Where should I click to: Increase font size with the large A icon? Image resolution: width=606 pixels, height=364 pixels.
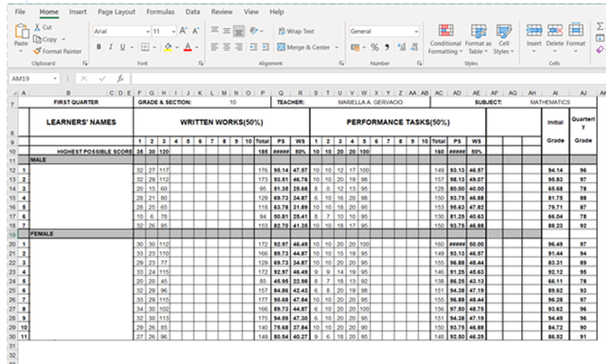[183, 31]
